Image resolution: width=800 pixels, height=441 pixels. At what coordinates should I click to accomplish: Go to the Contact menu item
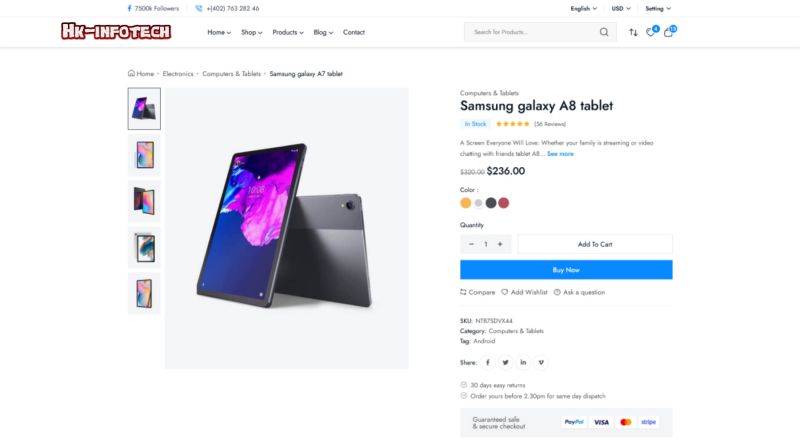(x=354, y=32)
